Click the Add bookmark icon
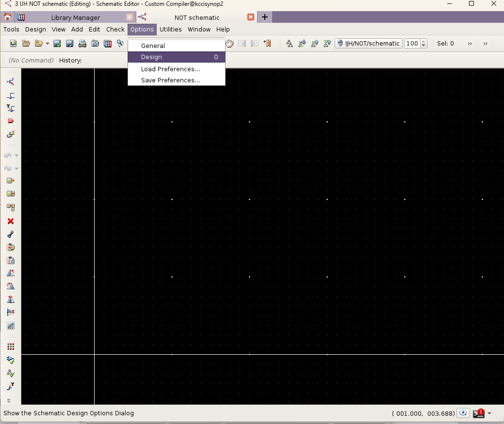 (267, 43)
